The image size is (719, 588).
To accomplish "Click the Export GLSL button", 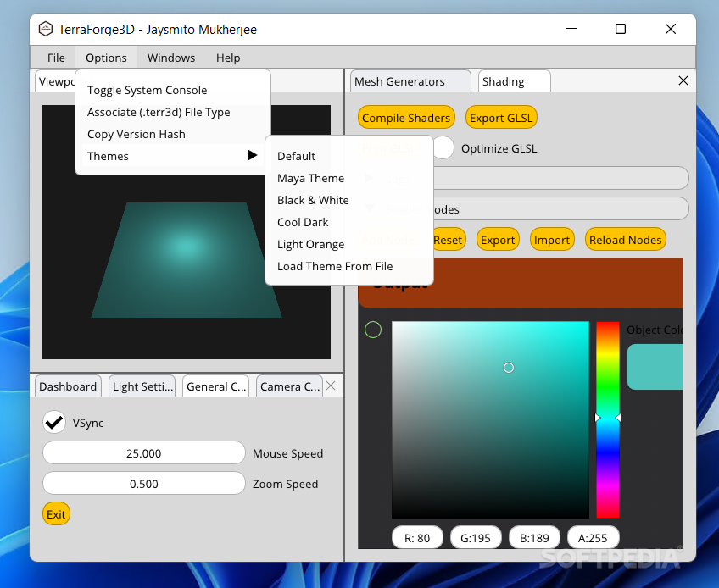I will (x=501, y=118).
